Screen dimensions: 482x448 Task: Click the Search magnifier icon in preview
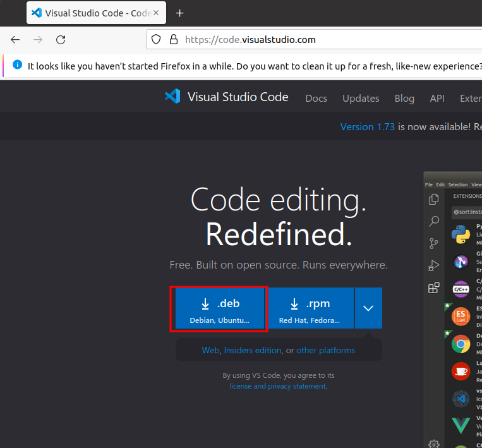[x=434, y=221]
